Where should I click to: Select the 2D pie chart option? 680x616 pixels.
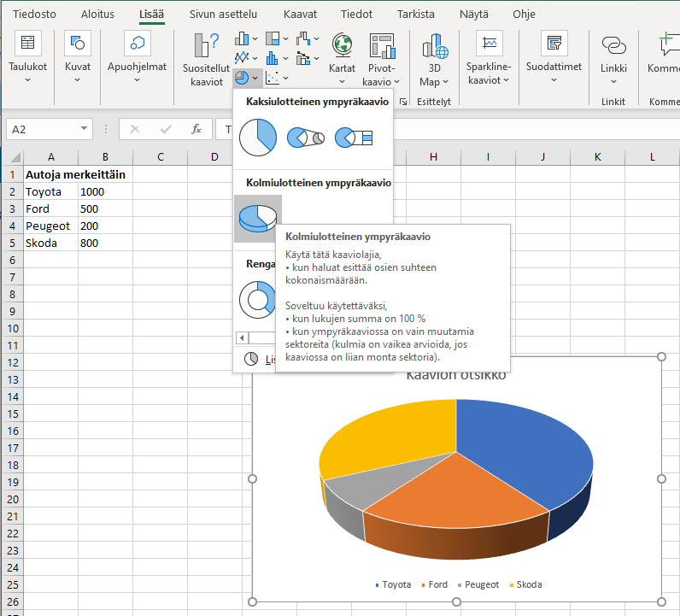[258, 138]
